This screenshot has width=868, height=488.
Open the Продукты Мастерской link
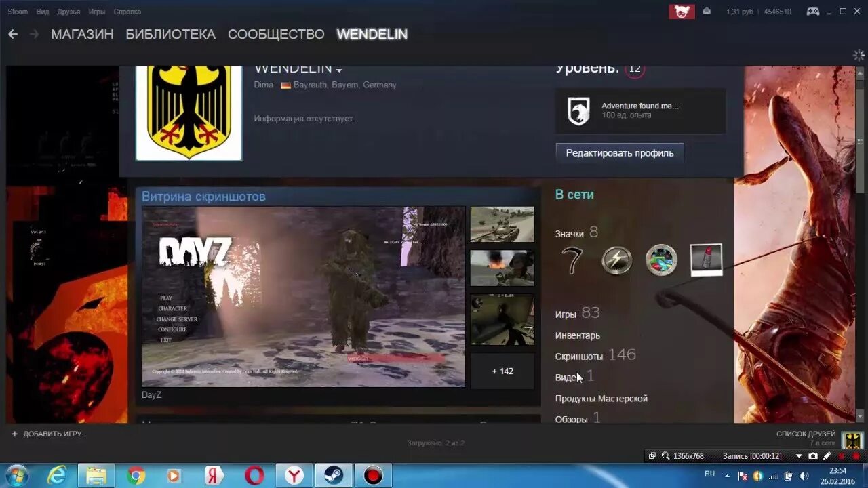click(x=601, y=399)
